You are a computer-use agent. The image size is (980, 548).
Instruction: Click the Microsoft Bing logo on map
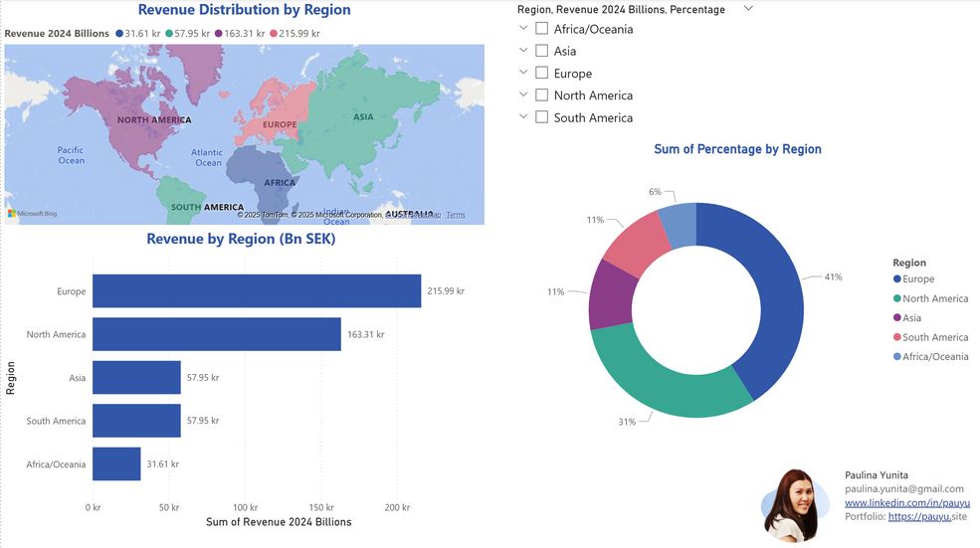[32, 214]
